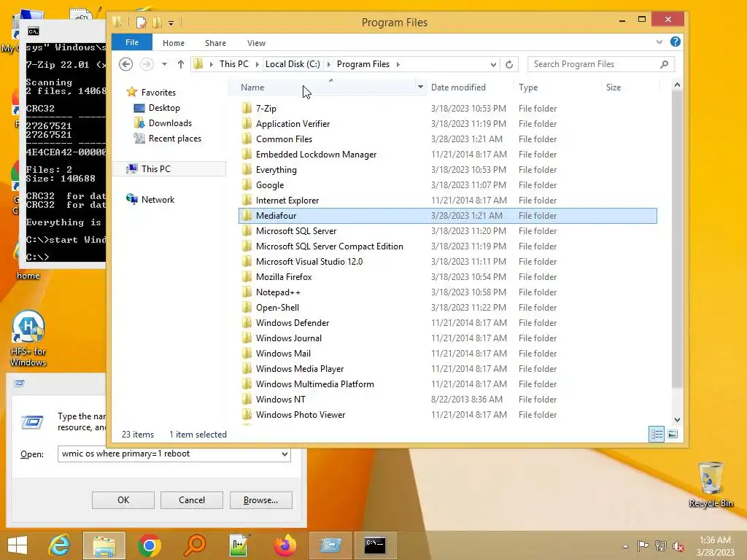This screenshot has width=747, height=560.
Task: Click the muted volume tray icon
Action: click(x=678, y=545)
